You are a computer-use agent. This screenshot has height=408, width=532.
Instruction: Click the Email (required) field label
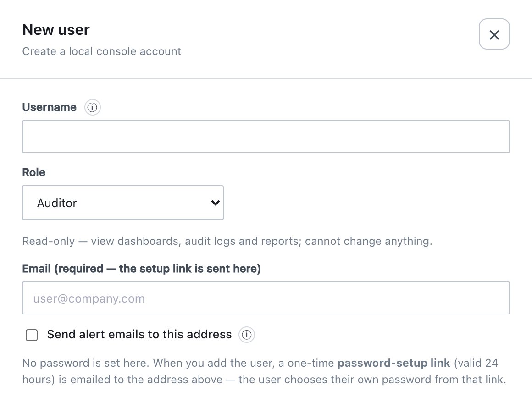coord(141,269)
